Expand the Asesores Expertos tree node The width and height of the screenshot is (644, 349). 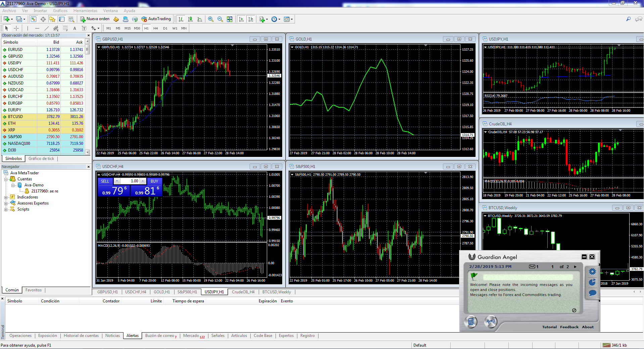point(6,203)
